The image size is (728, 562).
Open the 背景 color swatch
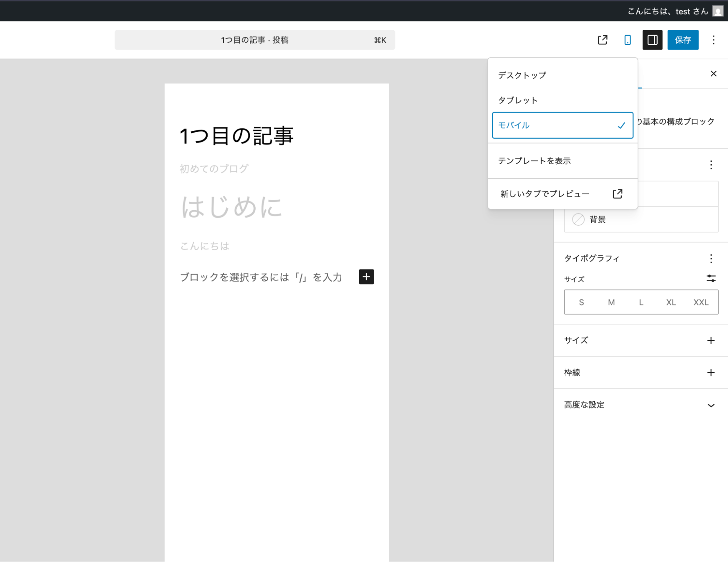coord(597,220)
